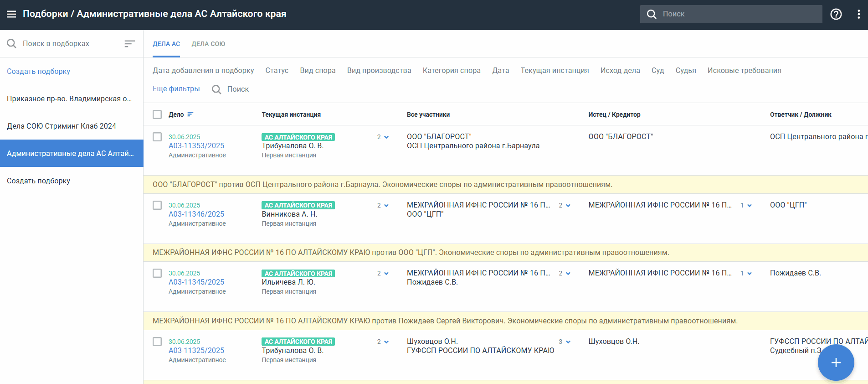
Task: Open the Дата добавления в подборку filter
Action: (203, 70)
